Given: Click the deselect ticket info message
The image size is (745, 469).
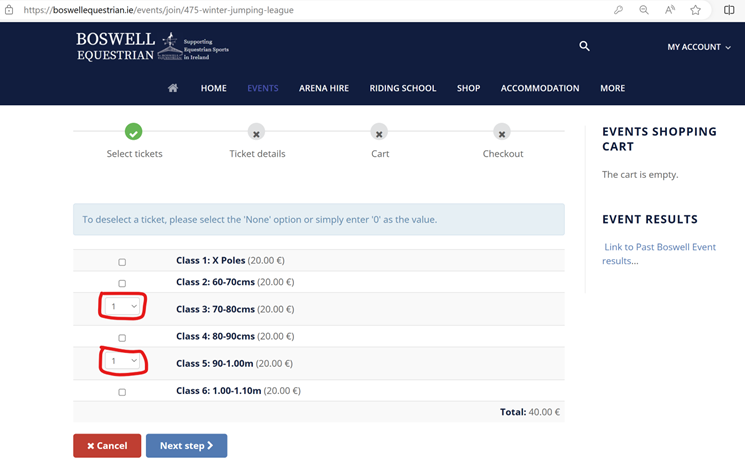Looking at the screenshot, I should coord(319,220).
